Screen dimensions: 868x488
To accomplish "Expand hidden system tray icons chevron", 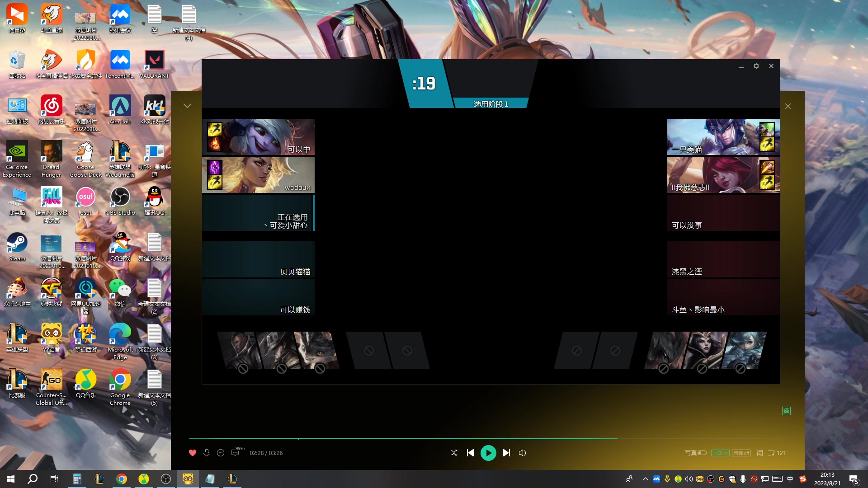I will point(645,479).
